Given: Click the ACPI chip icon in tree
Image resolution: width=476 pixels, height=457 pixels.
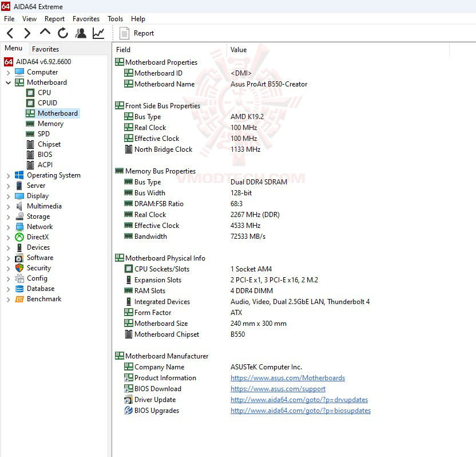Looking at the screenshot, I should click(30, 165).
